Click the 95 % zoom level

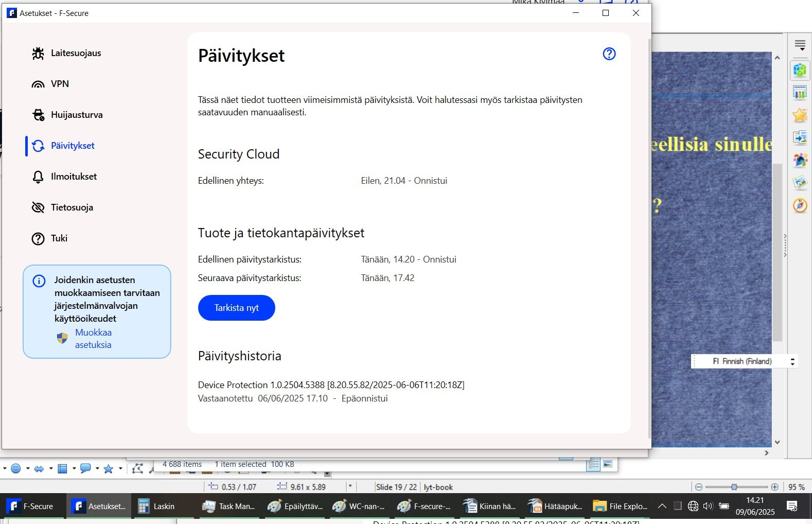point(796,487)
